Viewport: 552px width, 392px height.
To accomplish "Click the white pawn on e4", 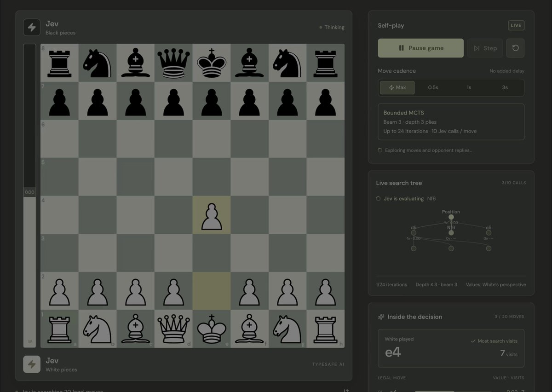I will point(212,216).
